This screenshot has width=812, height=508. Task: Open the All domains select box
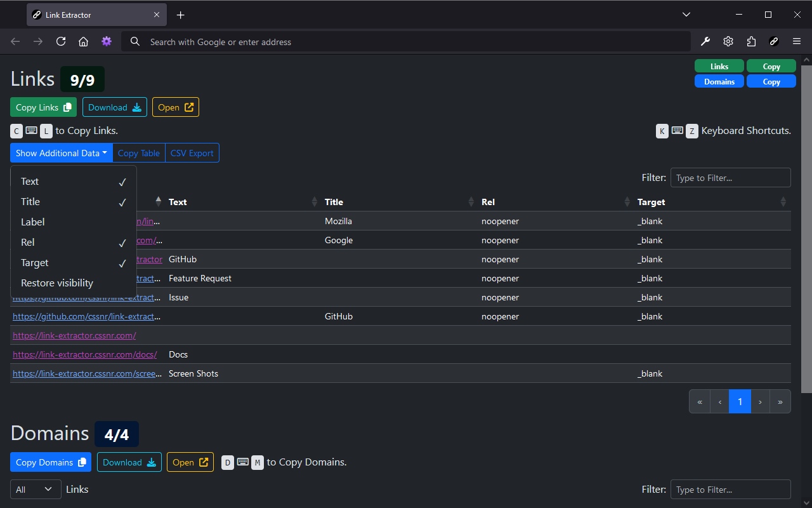click(36, 490)
